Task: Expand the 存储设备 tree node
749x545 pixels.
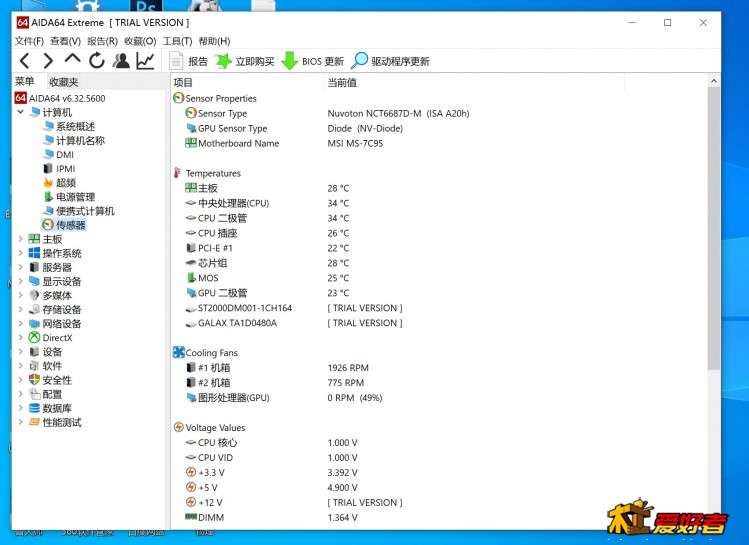Action: pos(21,310)
